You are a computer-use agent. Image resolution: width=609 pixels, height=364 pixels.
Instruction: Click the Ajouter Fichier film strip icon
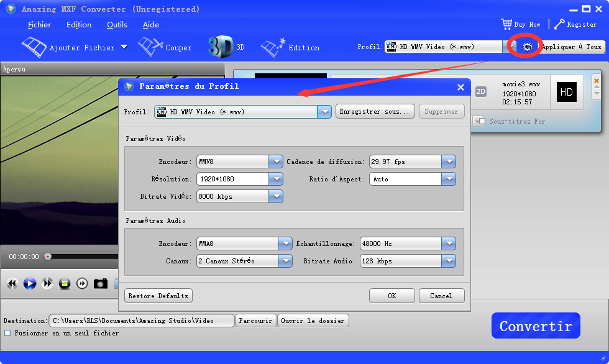pos(34,47)
